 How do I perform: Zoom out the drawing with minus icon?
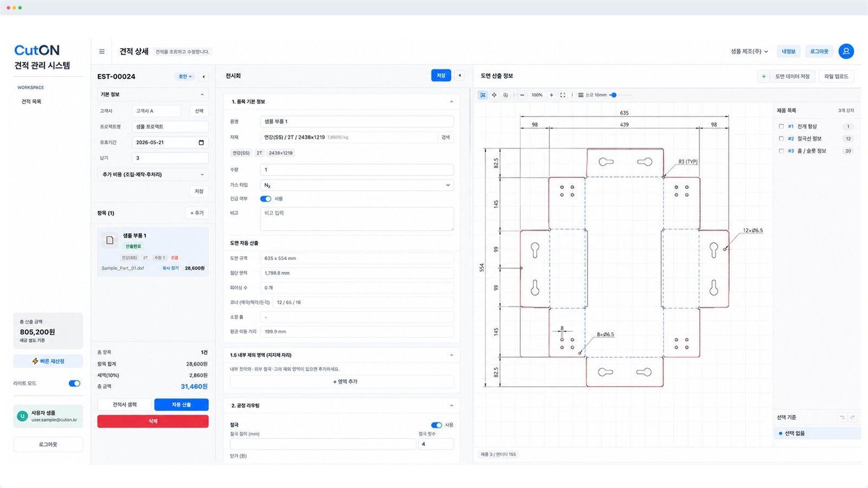(522, 95)
